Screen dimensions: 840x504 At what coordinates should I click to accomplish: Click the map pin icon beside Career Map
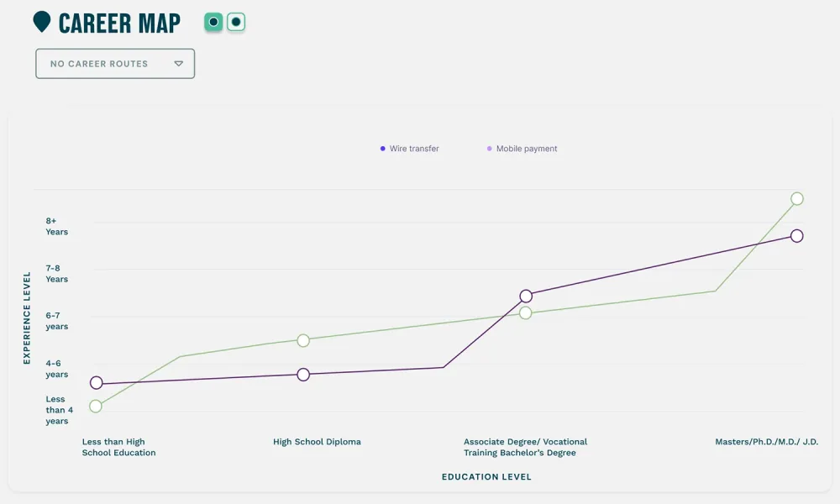click(41, 22)
